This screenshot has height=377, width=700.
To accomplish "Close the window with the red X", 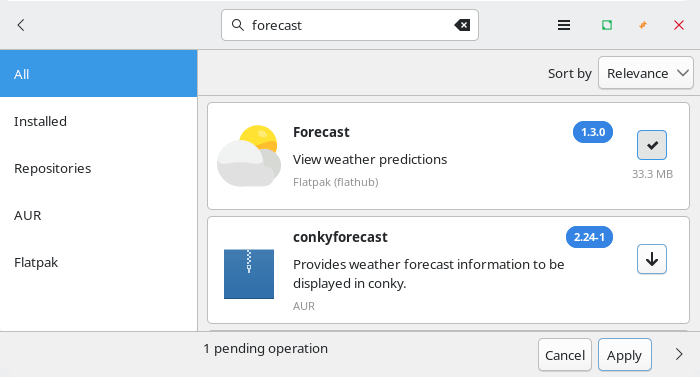I will tap(679, 25).
